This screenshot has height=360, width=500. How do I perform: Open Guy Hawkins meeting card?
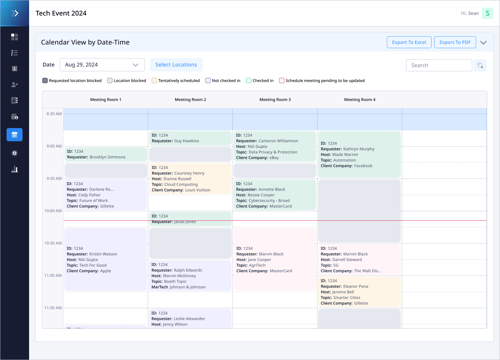tap(190, 138)
